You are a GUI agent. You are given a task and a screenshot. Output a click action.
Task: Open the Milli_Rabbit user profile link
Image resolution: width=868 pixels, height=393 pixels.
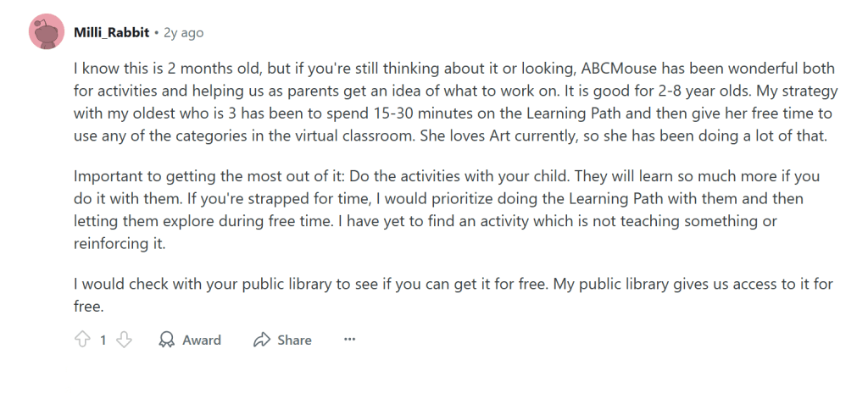click(x=111, y=33)
